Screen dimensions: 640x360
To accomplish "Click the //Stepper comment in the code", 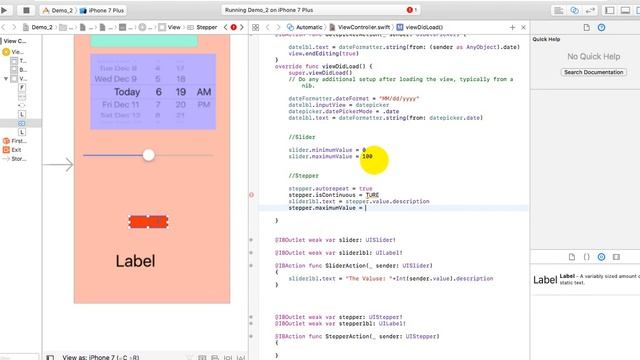I will (303, 176).
